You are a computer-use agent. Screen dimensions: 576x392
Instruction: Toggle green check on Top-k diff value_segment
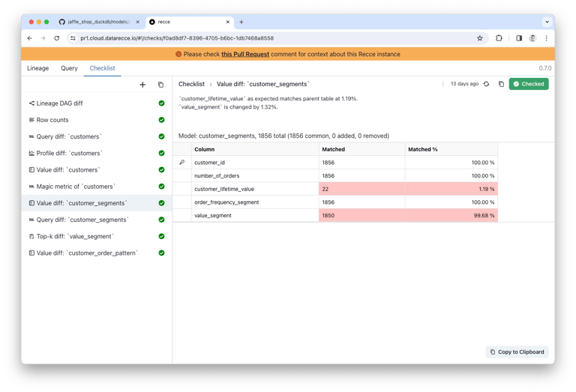(161, 236)
